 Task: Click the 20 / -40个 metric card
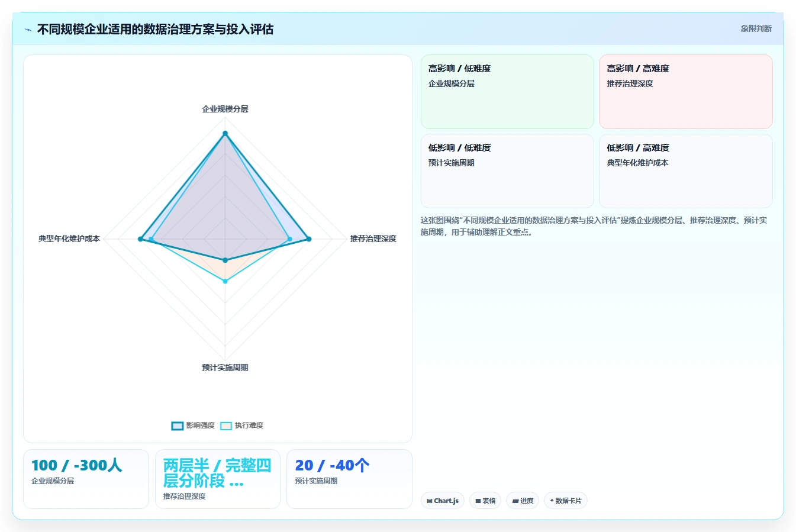(x=349, y=479)
